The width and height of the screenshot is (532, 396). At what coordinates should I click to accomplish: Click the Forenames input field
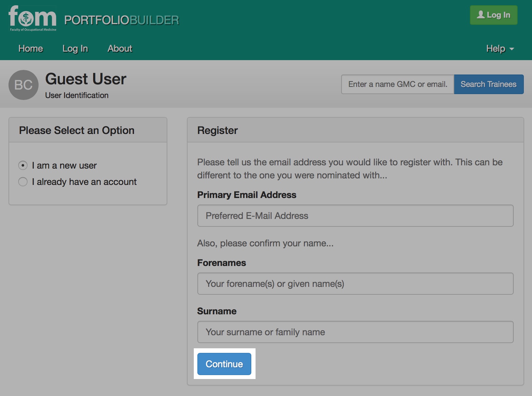pos(355,284)
